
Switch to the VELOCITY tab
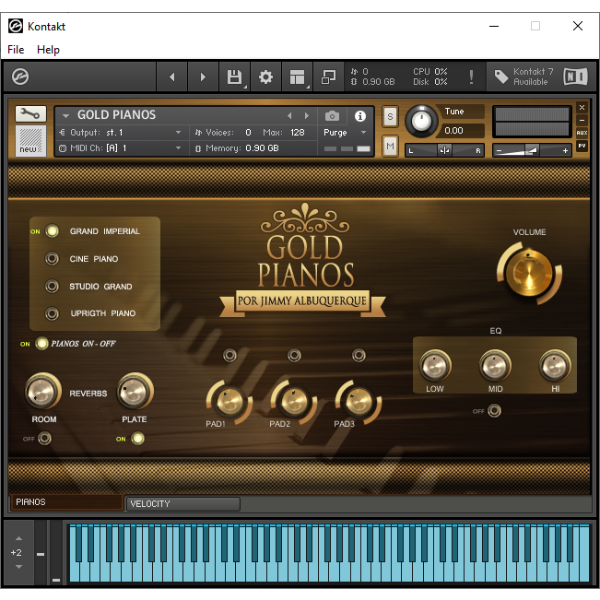click(x=183, y=504)
